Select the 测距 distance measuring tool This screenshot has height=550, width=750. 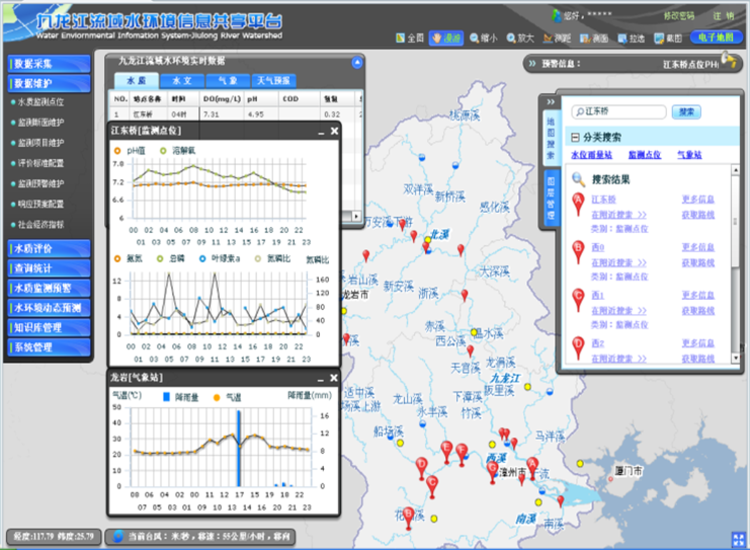556,38
